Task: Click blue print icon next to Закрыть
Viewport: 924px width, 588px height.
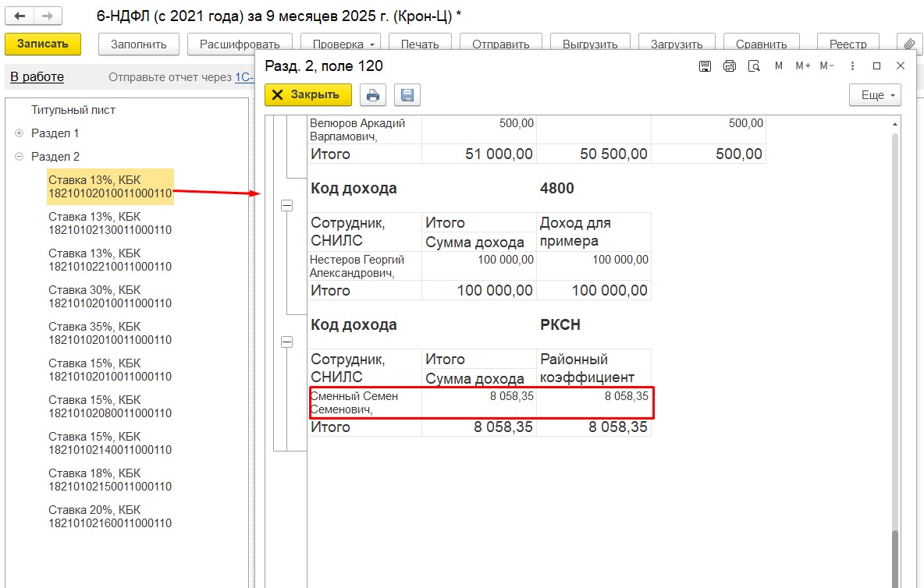Action: [373, 95]
